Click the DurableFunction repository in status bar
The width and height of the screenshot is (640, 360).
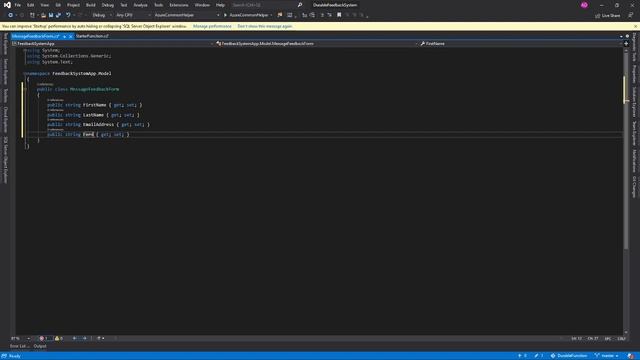click(x=569, y=356)
